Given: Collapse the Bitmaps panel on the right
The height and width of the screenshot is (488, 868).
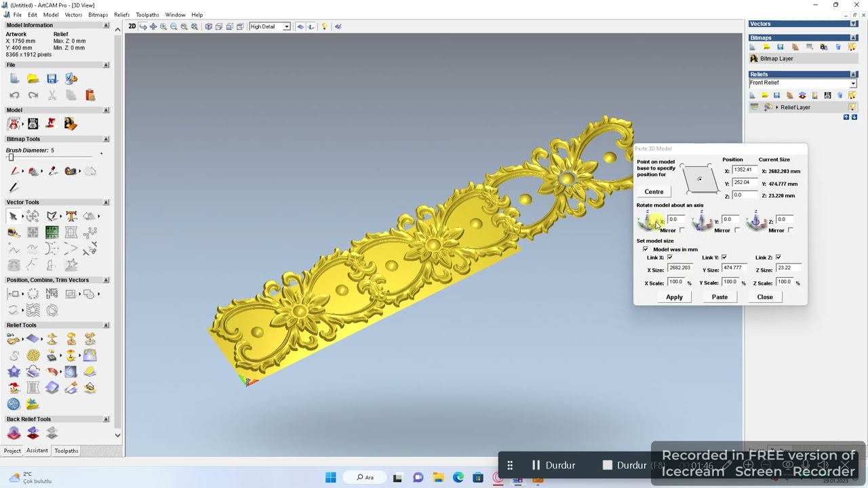Looking at the screenshot, I should [853, 38].
